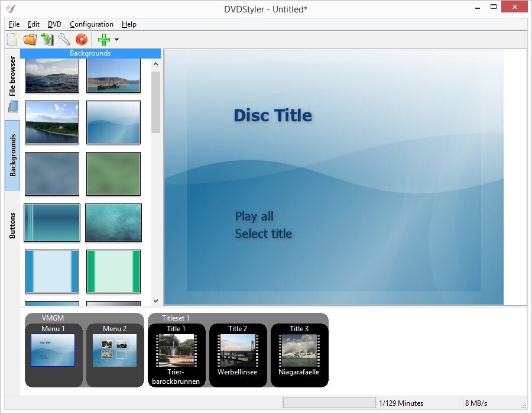Click the folder icon under File browser tab
Screen dimensions: 532x414
12,106
